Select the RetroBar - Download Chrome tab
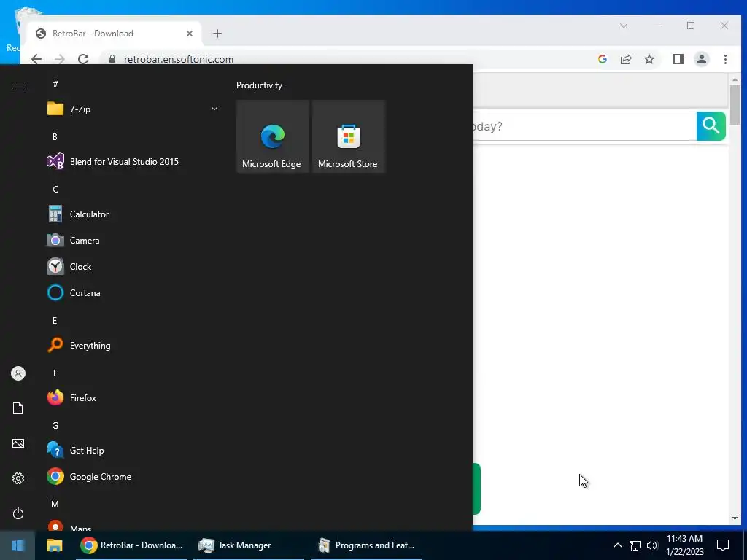The height and width of the screenshot is (560, 747). pos(115,34)
